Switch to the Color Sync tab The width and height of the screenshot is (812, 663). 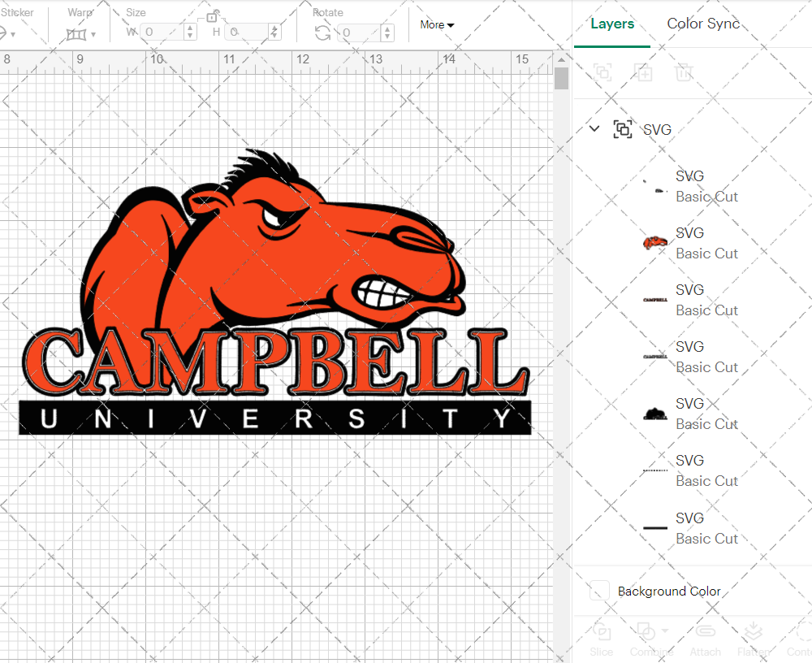pos(703,24)
